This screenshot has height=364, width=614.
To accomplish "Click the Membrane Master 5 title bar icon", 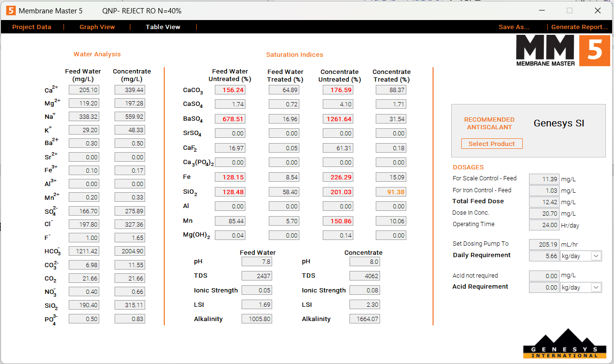I will click(x=11, y=10).
